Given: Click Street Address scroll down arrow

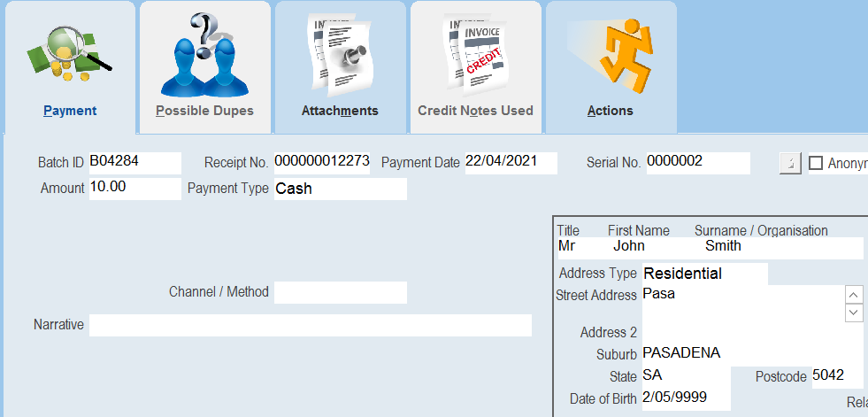Looking at the screenshot, I should click(854, 313).
